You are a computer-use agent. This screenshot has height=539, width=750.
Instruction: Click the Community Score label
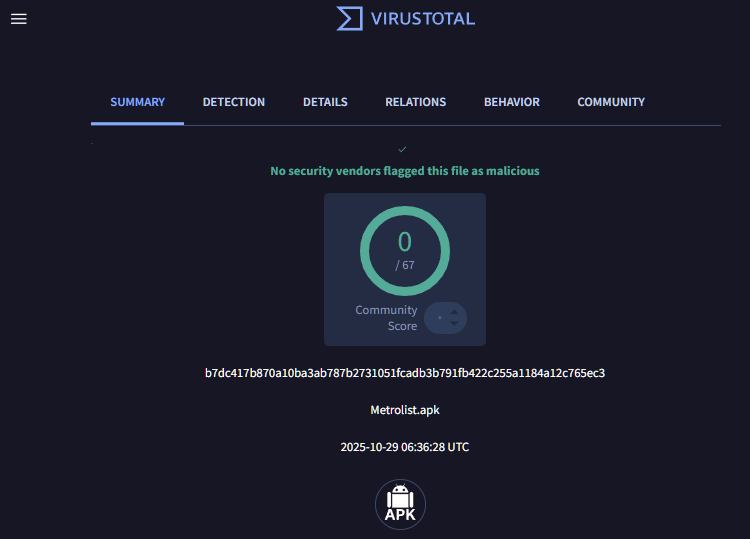[386, 318]
